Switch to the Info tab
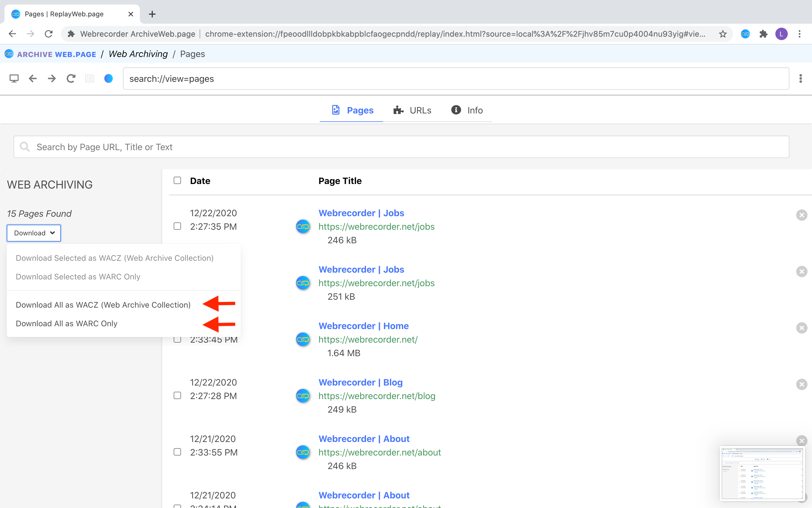 pos(467,110)
